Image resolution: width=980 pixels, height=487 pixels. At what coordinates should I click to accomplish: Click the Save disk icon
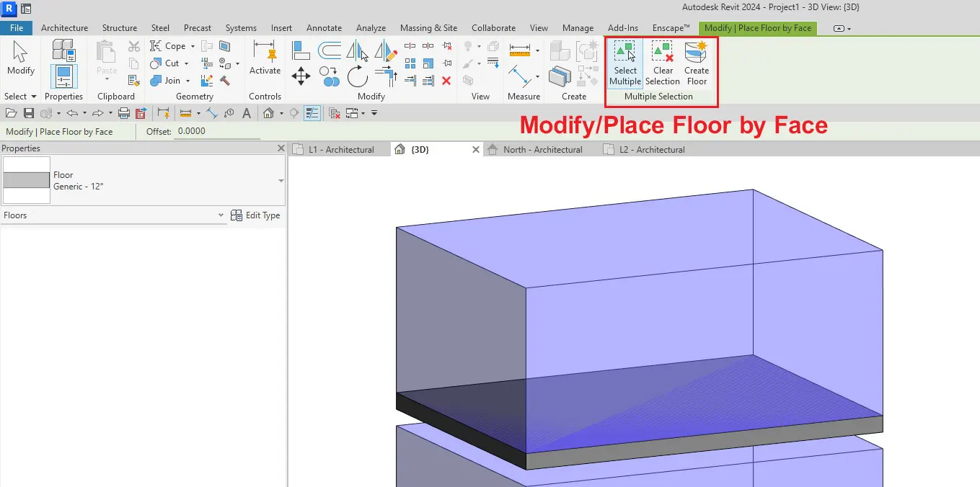[29, 113]
